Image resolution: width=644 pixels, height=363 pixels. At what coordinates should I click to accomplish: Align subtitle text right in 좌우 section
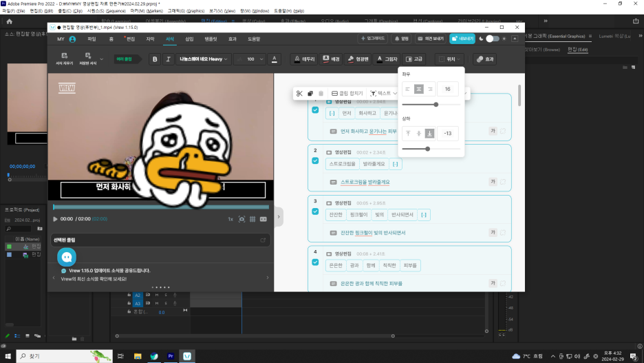pos(429,89)
